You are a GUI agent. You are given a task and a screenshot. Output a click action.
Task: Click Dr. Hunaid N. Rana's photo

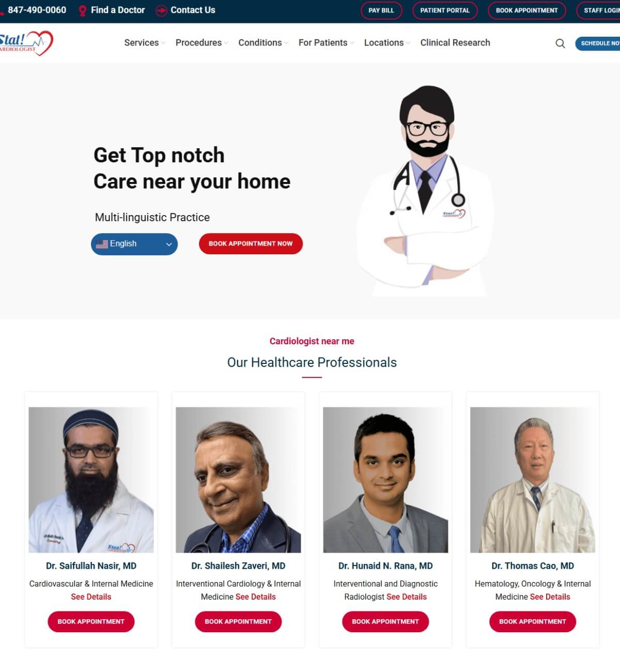[385, 480]
